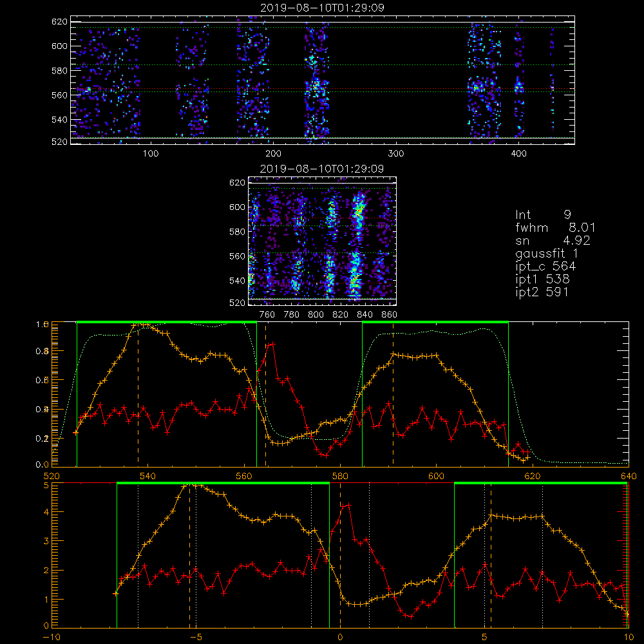Click x-axis label 640 under normalized profile plot
644x644 pixels.
click(629, 477)
